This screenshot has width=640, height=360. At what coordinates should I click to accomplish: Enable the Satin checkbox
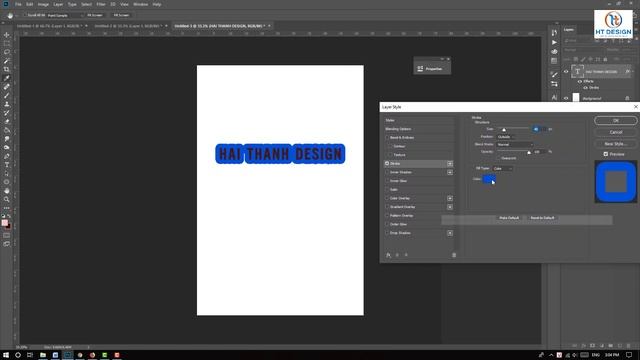(387, 189)
